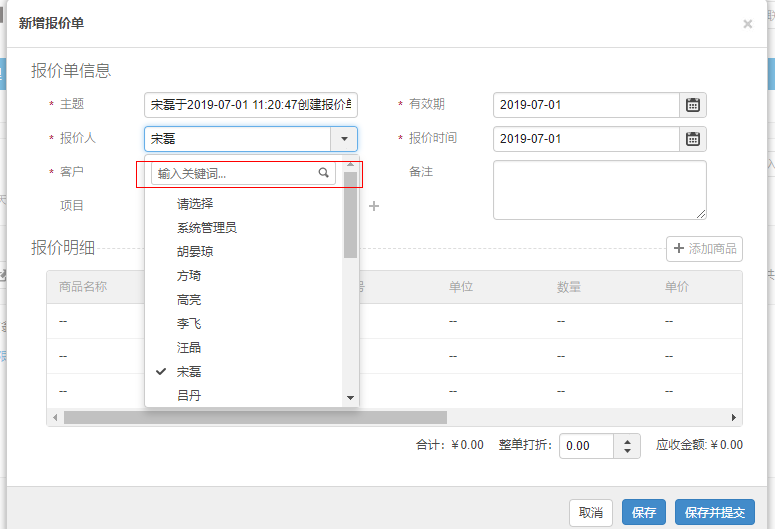Screen dimensions: 775x529
Task: Close the 新增报价单 dialog with X
Action: tap(747, 24)
